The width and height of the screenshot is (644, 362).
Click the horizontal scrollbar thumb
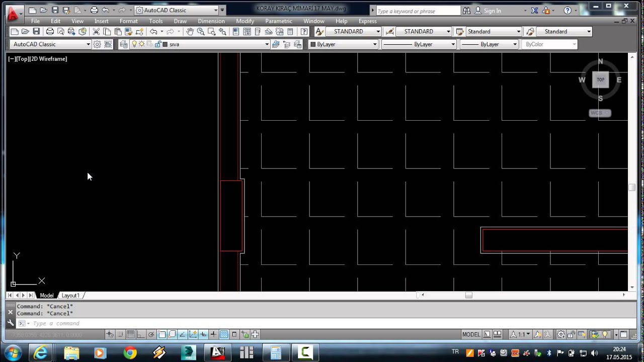coord(468,295)
